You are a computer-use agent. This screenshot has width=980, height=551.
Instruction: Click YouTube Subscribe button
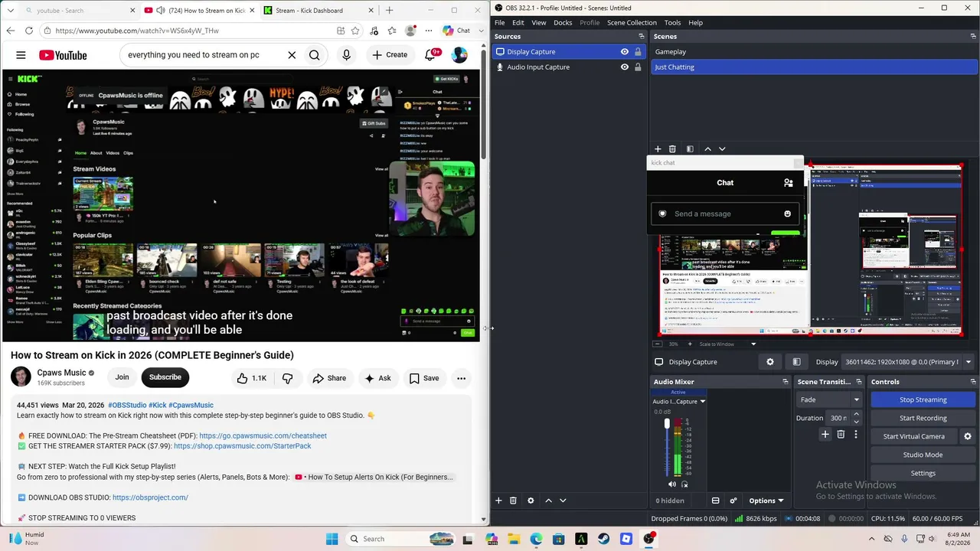[x=165, y=377]
